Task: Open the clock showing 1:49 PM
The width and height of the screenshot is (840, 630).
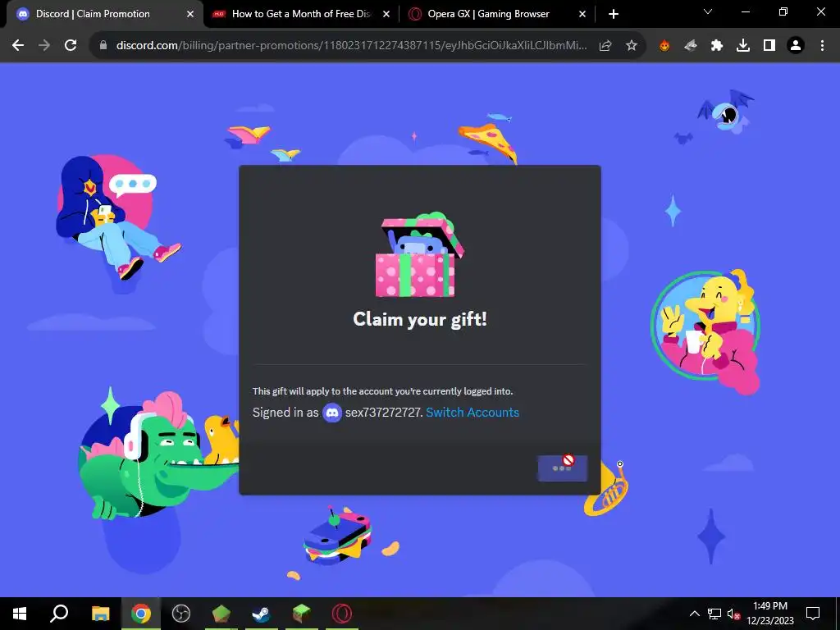Action: coord(770,614)
